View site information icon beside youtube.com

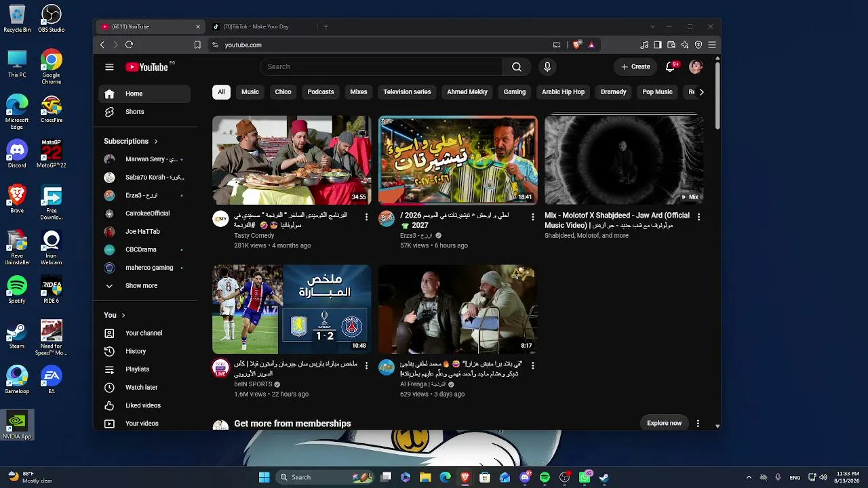pos(215,45)
